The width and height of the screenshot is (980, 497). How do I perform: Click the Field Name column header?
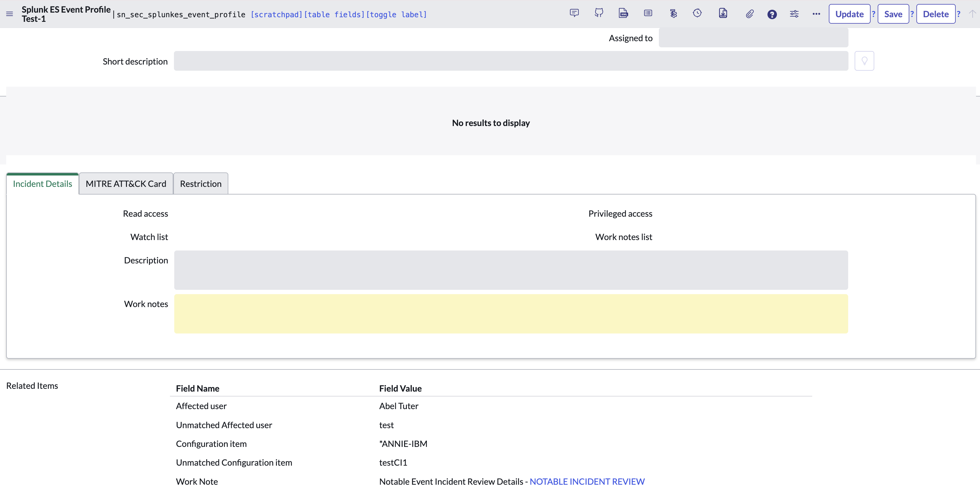point(198,388)
